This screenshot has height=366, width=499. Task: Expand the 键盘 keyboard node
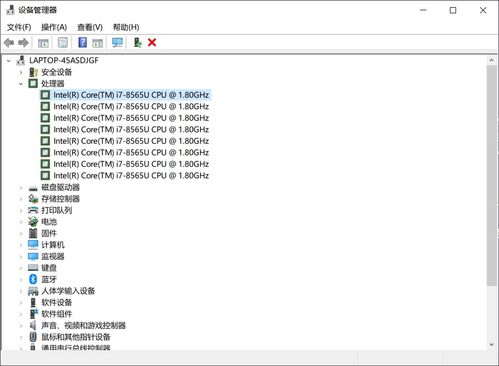[x=21, y=268]
